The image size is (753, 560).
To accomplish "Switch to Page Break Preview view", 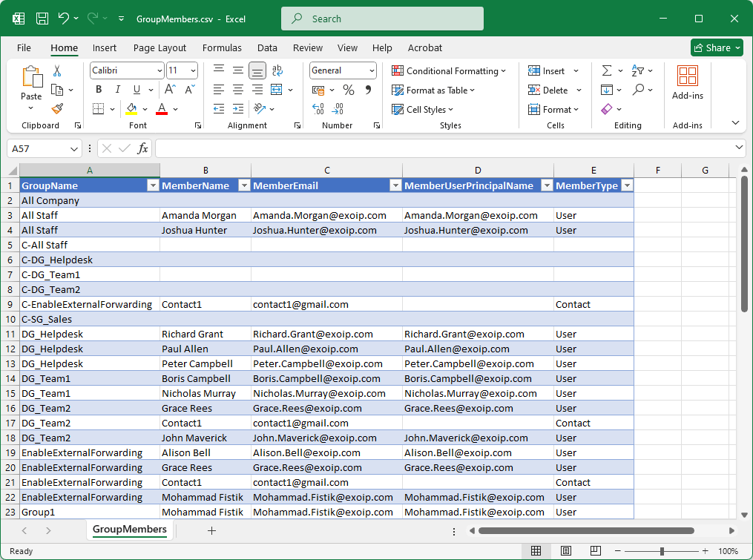I will click(x=595, y=551).
